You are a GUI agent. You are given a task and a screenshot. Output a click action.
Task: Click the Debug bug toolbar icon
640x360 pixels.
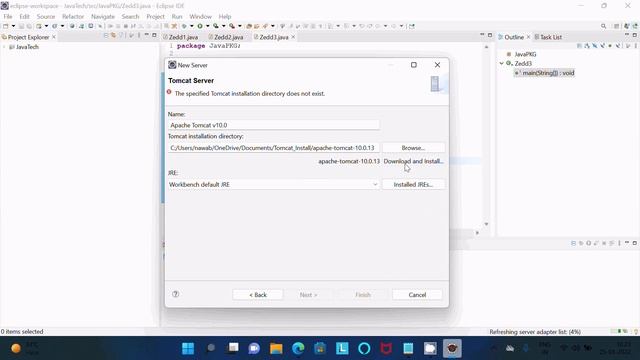click(x=184, y=26)
